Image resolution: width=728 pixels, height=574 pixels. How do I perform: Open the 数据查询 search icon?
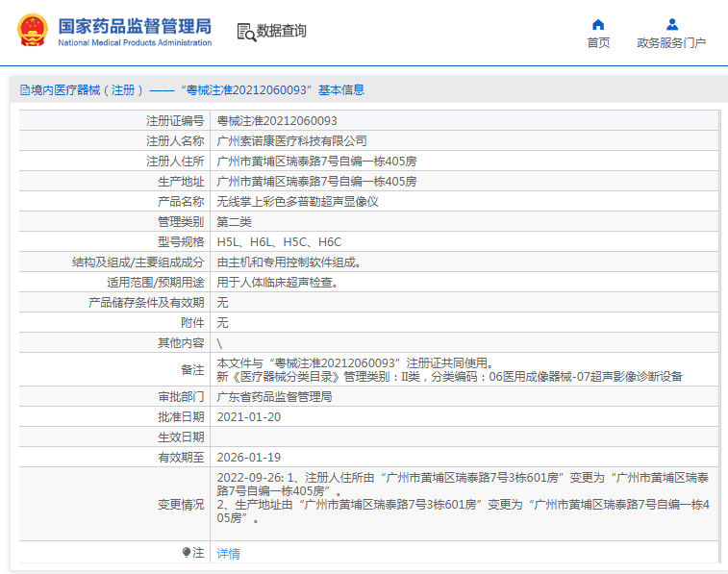[246, 32]
